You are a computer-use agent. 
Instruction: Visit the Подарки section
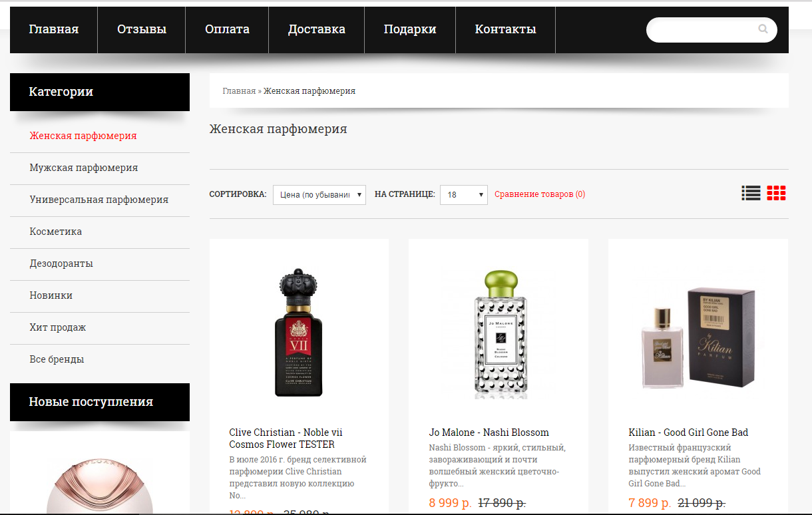click(x=410, y=29)
